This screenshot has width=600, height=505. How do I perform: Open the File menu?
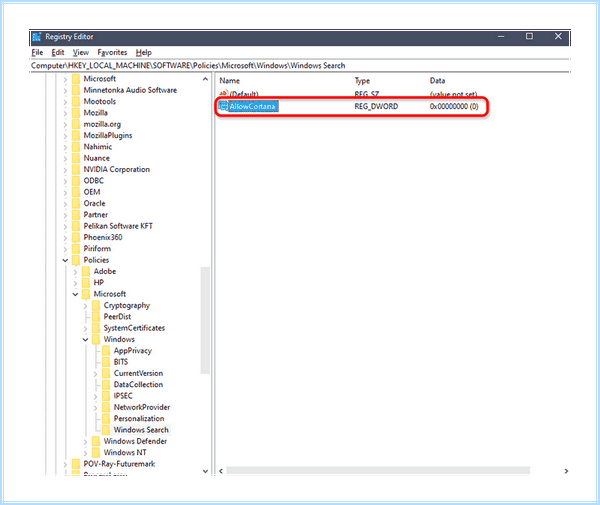pos(37,52)
